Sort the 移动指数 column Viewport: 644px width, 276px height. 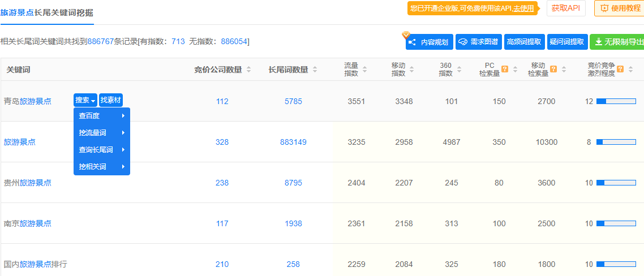[411, 70]
